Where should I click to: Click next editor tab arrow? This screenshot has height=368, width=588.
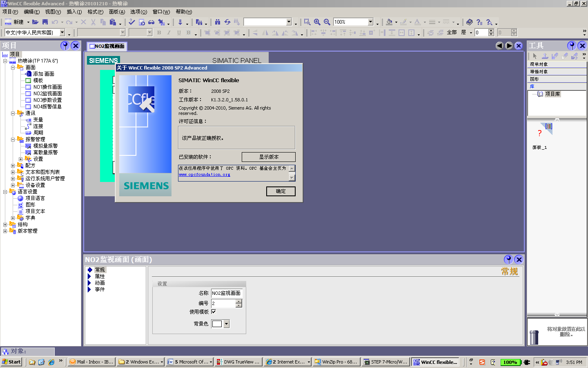(x=509, y=46)
